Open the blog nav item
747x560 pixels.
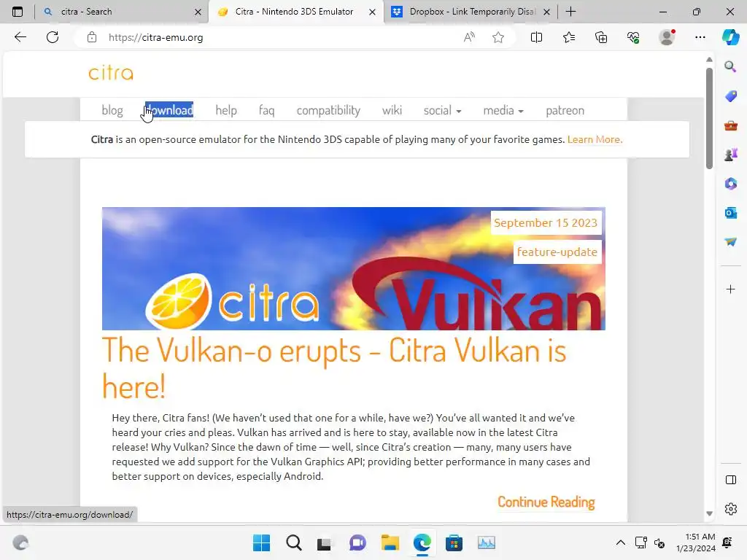(112, 110)
